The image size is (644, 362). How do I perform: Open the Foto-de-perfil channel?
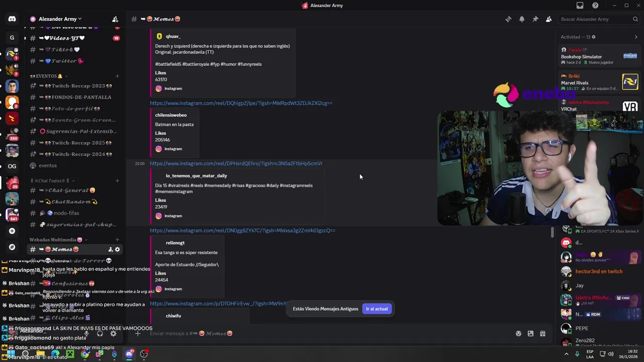pos(74,109)
